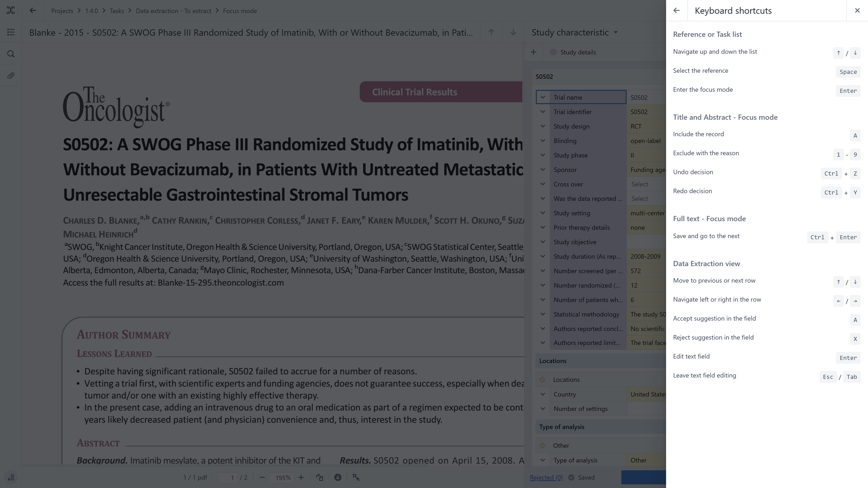Go back from the Keyboard shortcuts panel

click(676, 10)
